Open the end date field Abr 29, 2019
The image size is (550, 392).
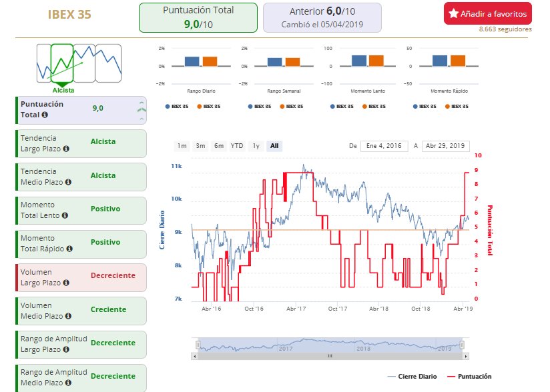(445, 146)
